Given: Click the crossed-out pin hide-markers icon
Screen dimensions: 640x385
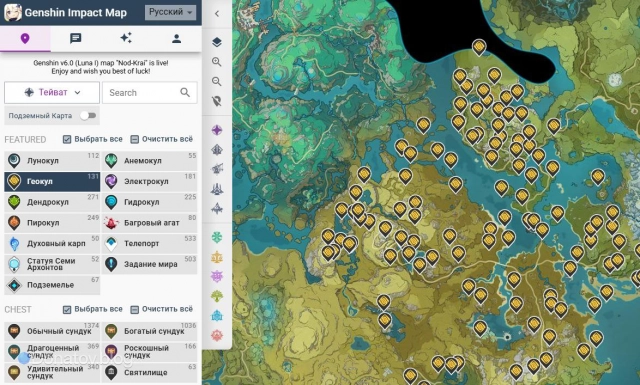Looking at the screenshot, I should pyautogui.click(x=217, y=101).
